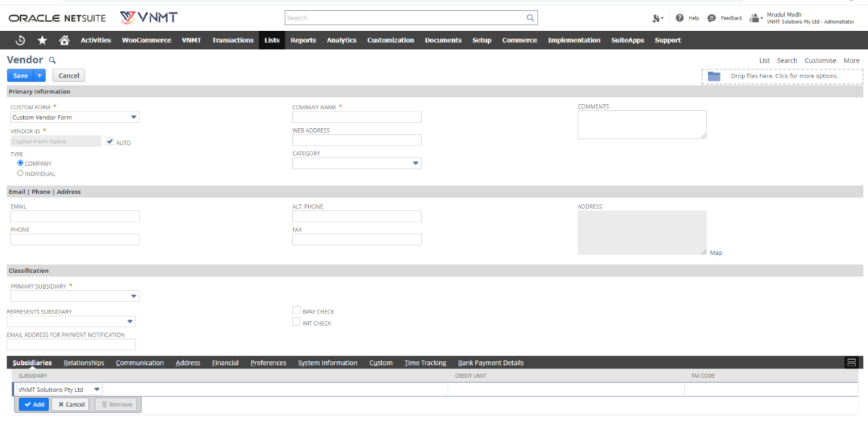
Task: Open the Primary Subsidiary dropdown
Action: 133,296
